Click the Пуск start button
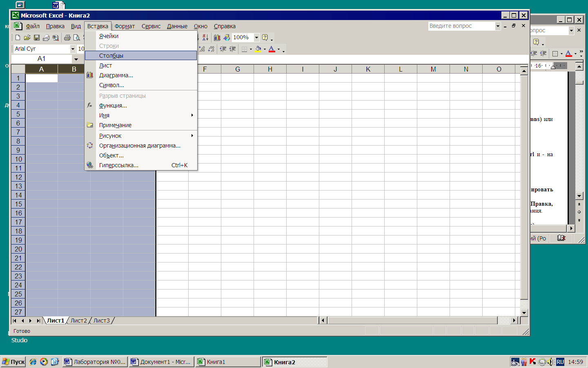The width and height of the screenshot is (588, 368). click(13, 362)
